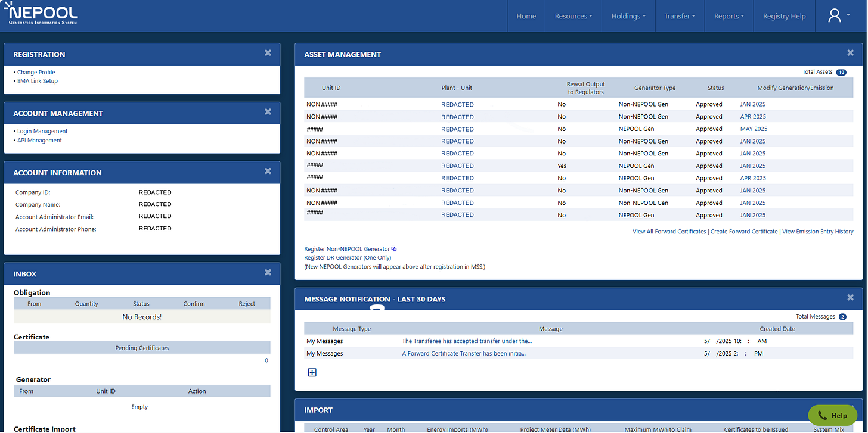Screen dimensions: 868x433
Task: Click Energy Imports (MWh) column header
Action: pos(458,429)
